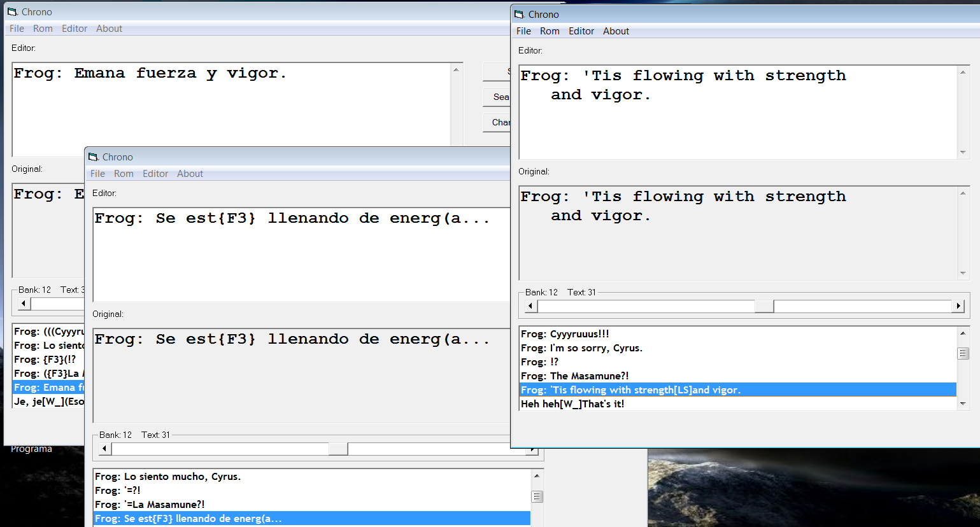Image resolution: width=980 pixels, height=527 pixels.
Task: Click the Chrono icon in the English window title bar
Action: point(520,15)
